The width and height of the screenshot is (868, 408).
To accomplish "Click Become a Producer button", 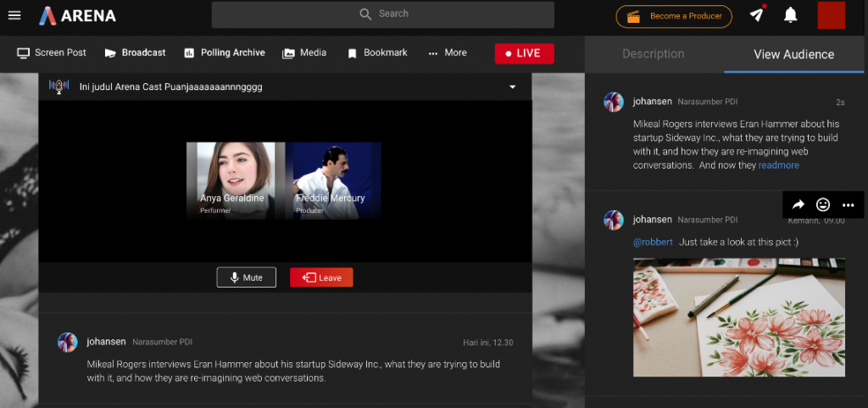I will (x=674, y=16).
